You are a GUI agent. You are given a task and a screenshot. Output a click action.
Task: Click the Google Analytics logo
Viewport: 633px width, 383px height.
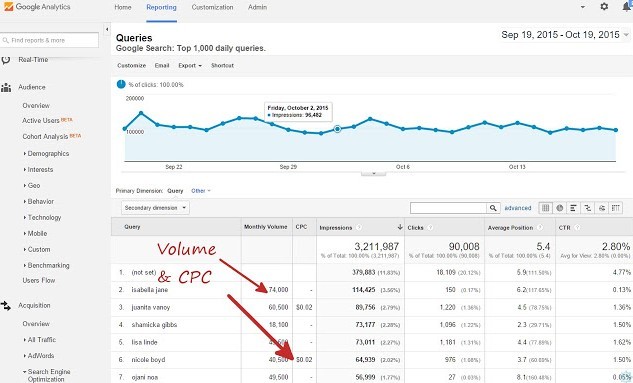(37, 7)
